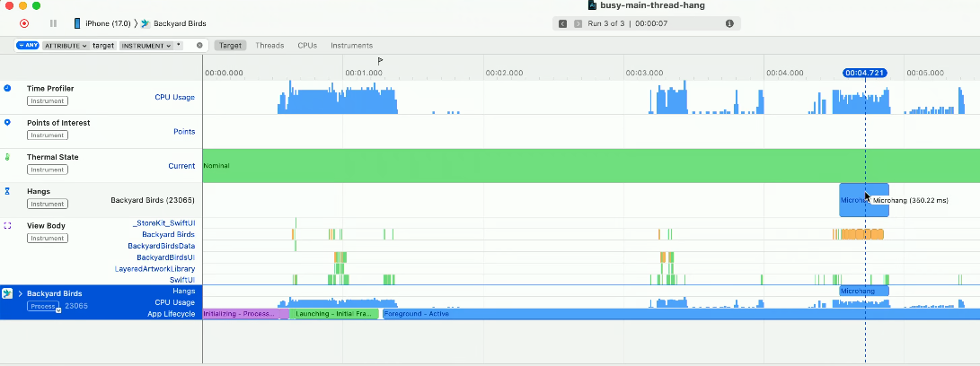
Task: Select the large Microhang block in Hangs track
Action: click(864, 200)
